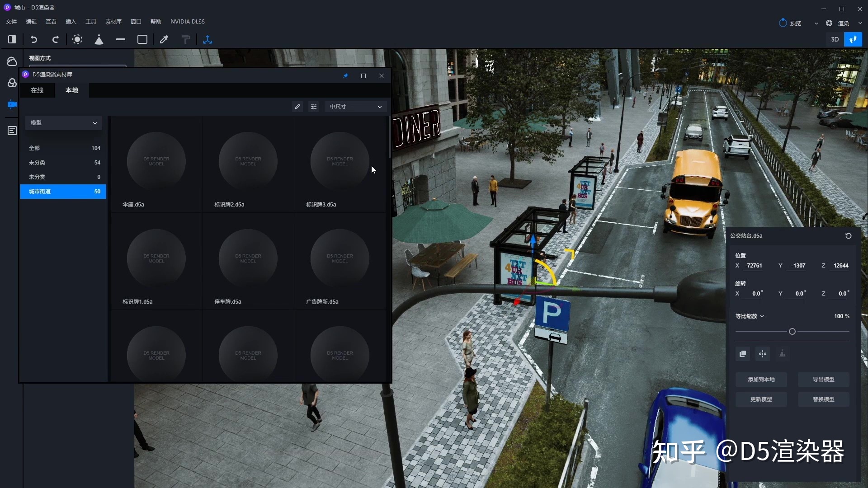Click the 替换模型 button
Screen dimensions: 868x488
coord(823,399)
